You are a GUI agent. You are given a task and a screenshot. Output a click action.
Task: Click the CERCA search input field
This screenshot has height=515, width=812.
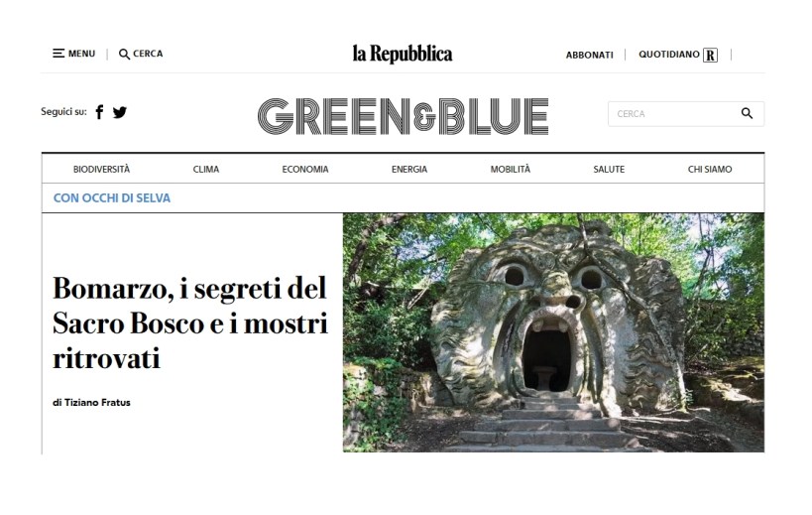coord(686,114)
